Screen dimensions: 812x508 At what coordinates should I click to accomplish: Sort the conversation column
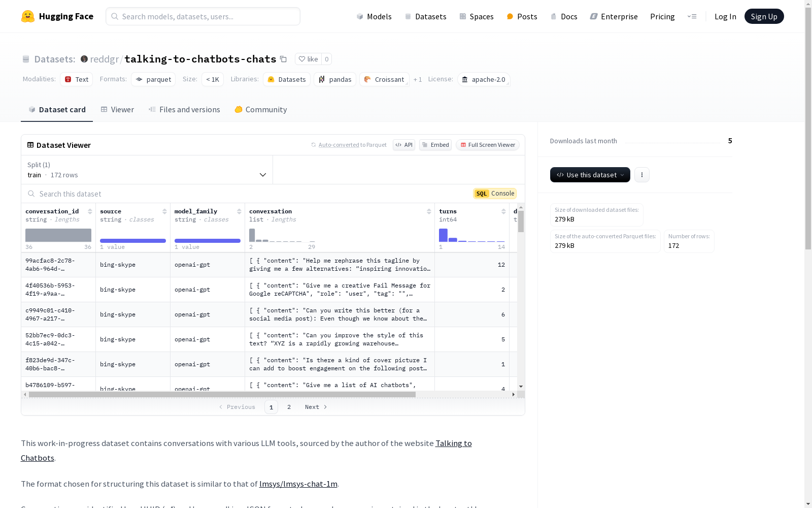429,211
